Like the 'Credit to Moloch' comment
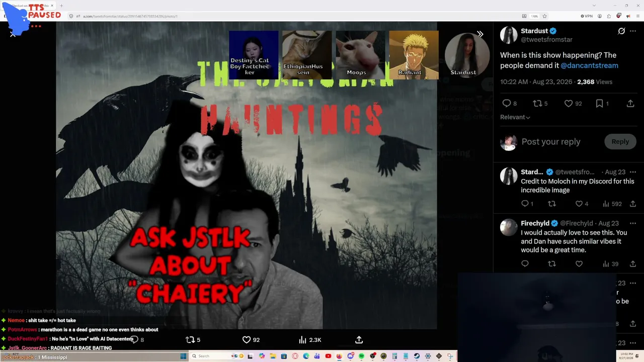The width and height of the screenshot is (644, 362). (x=579, y=204)
